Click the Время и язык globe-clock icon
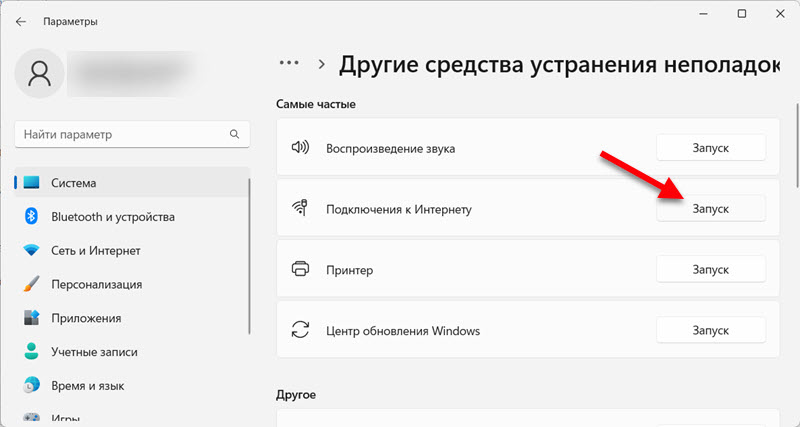 tap(31, 386)
